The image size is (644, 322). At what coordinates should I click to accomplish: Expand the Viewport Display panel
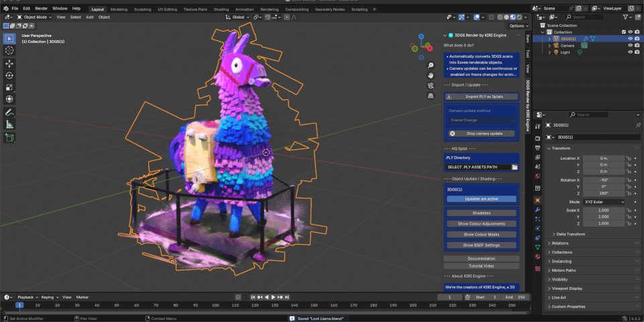(568, 288)
